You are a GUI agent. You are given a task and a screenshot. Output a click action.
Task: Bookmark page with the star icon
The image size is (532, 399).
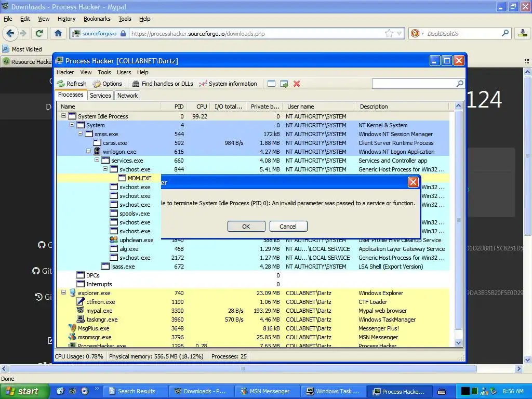[x=389, y=33]
